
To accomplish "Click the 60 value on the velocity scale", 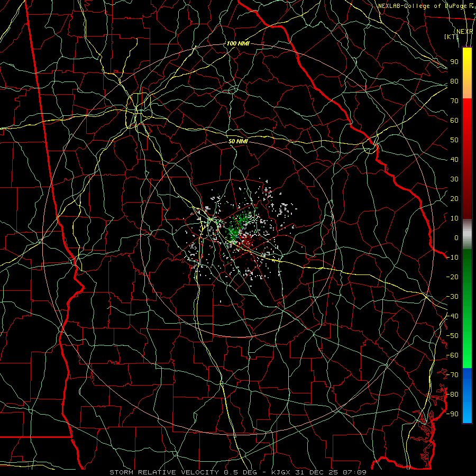I will [x=454, y=120].
